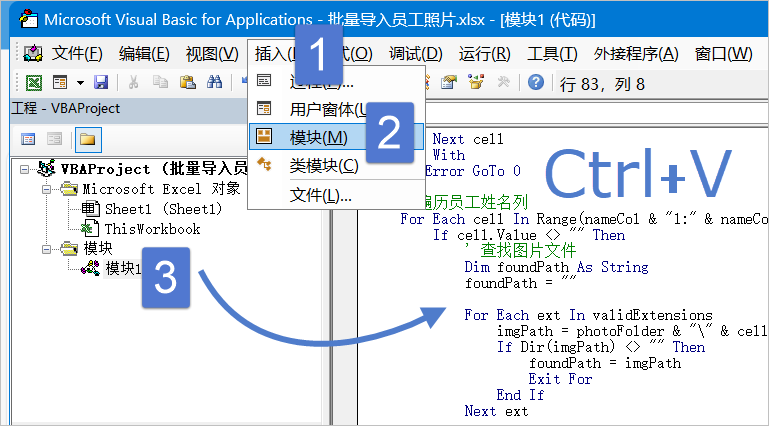Viewport: 769px width, 426px height.
Task: Select 模块(M) from the Insert menu
Action: [x=318, y=137]
